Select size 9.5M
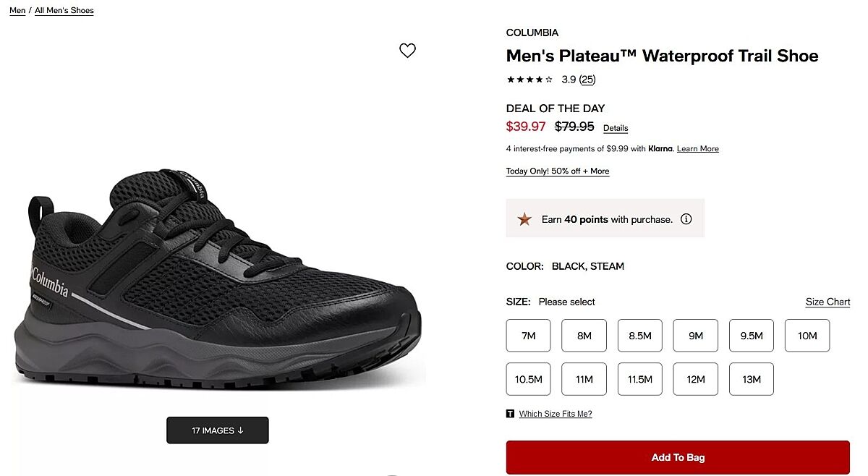Viewport: 868px width, 476px height. tap(752, 336)
